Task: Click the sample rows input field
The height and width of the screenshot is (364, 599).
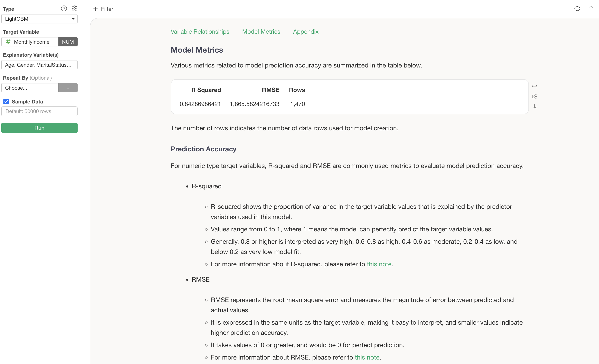Action: pyautogui.click(x=39, y=112)
